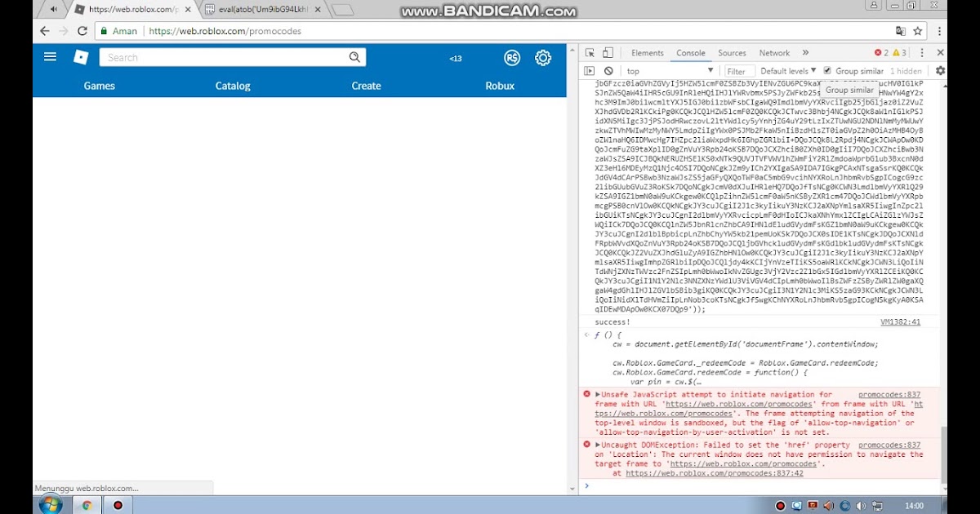The height and width of the screenshot is (514, 980).
Task: Open the Roblox hamburger navigation menu
Action: (50, 57)
